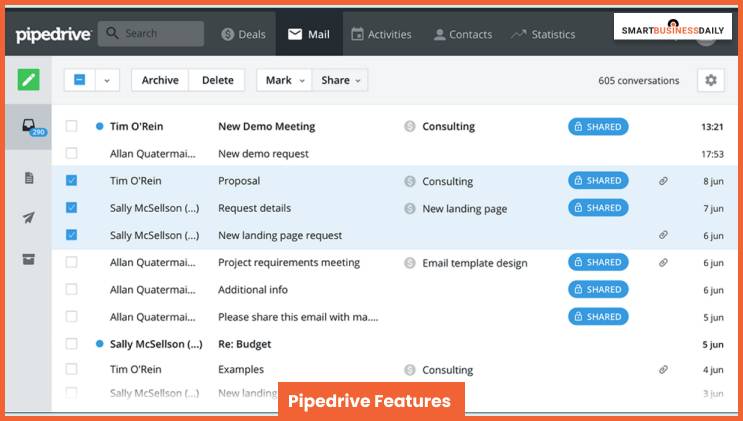Check the Examples row checkbox
The image size is (743, 421).
point(71,369)
